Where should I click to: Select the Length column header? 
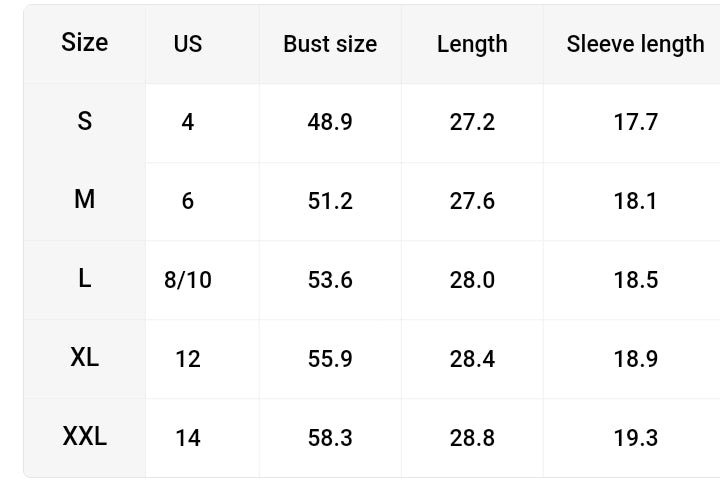click(472, 45)
